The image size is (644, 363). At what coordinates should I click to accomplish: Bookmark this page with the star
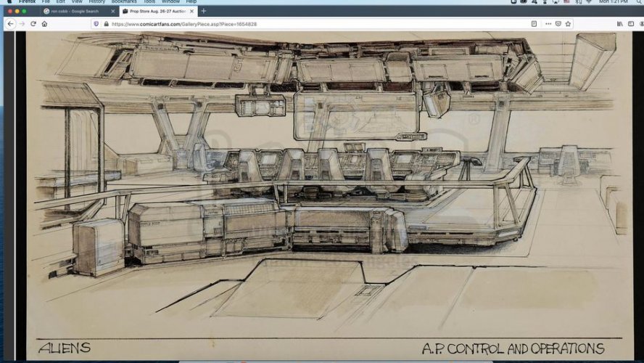pyautogui.click(x=568, y=24)
